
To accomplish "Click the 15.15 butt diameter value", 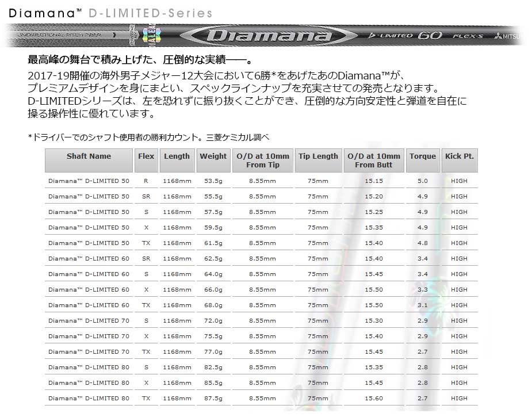I will [374, 181].
